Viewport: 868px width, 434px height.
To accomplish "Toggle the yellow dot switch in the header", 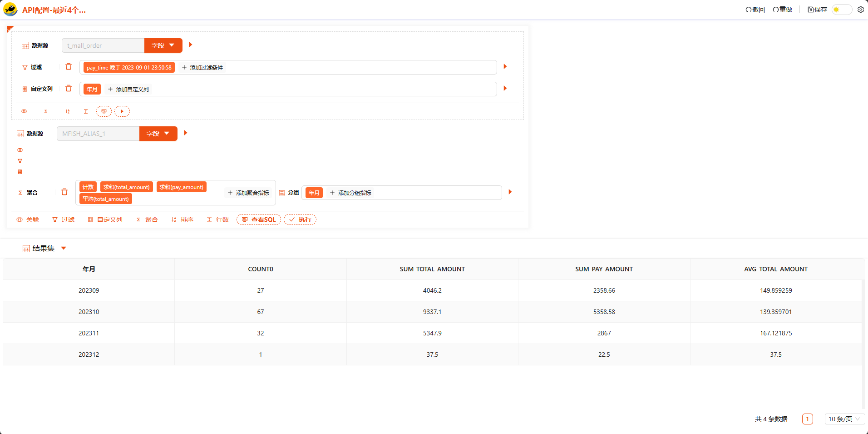I will coord(842,10).
